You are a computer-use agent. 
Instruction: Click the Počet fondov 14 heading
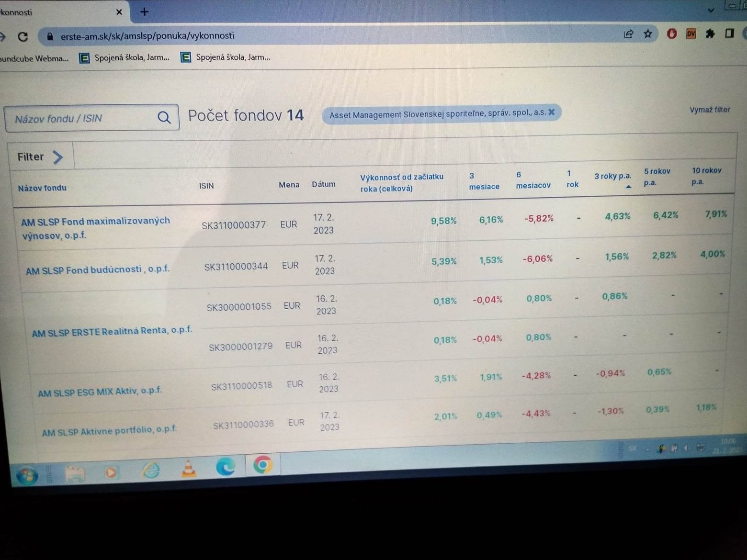click(x=246, y=115)
